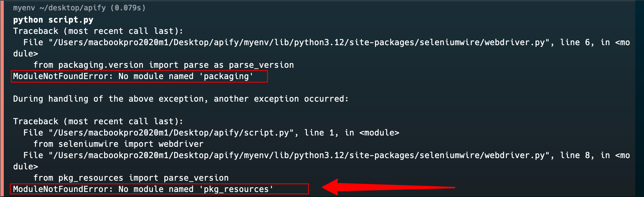Click the '(0.079s)' execution time label

pos(128,8)
